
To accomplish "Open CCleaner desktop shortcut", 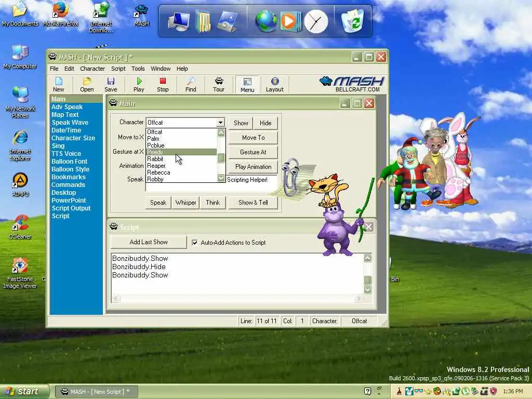I will 20,228.
